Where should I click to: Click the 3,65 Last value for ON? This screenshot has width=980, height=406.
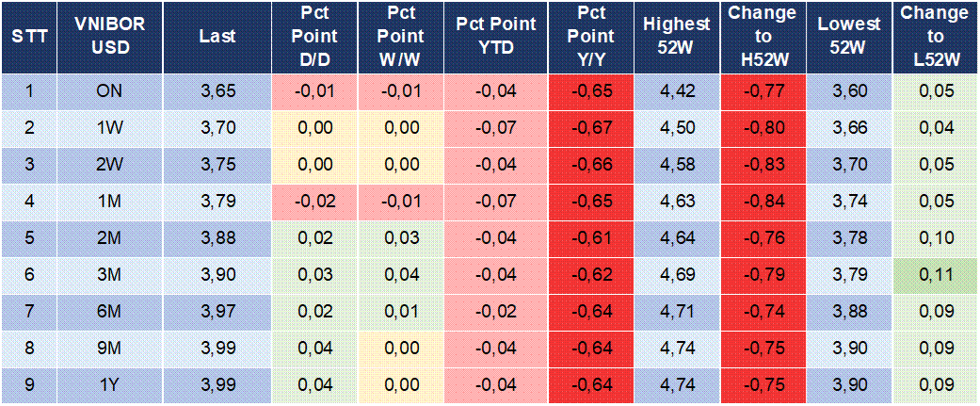point(217,92)
